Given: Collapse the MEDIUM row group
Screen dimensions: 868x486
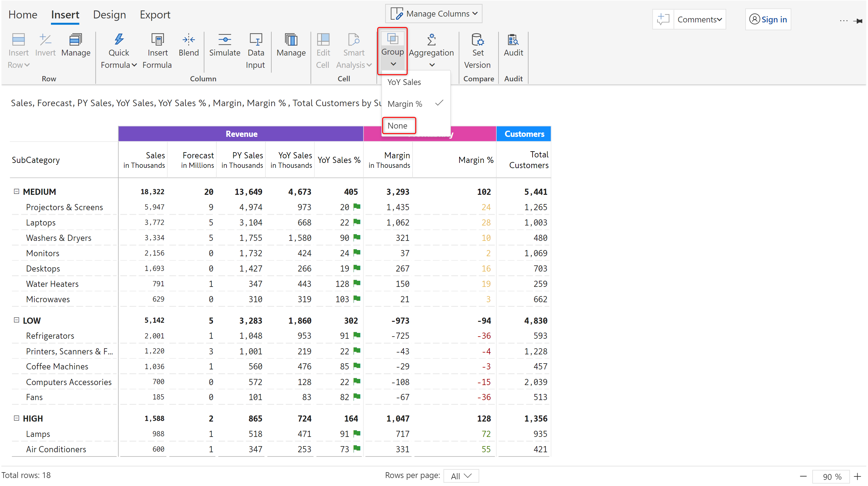Looking at the screenshot, I should (16, 191).
